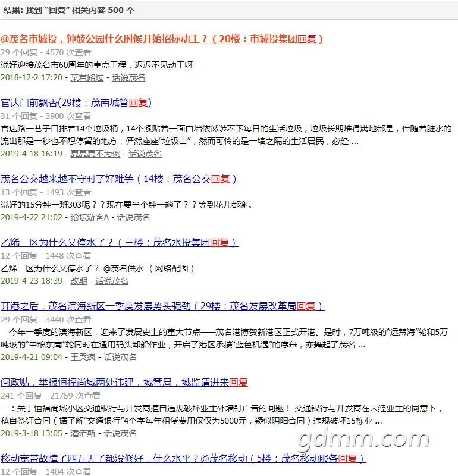View author profile 论坛游客A
The height and width of the screenshot is (476, 458).
click(x=90, y=218)
